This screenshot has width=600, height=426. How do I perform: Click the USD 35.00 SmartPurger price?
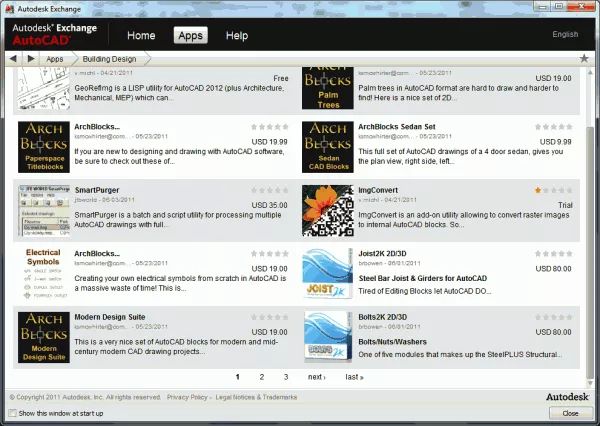pyautogui.click(x=269, y=205)
